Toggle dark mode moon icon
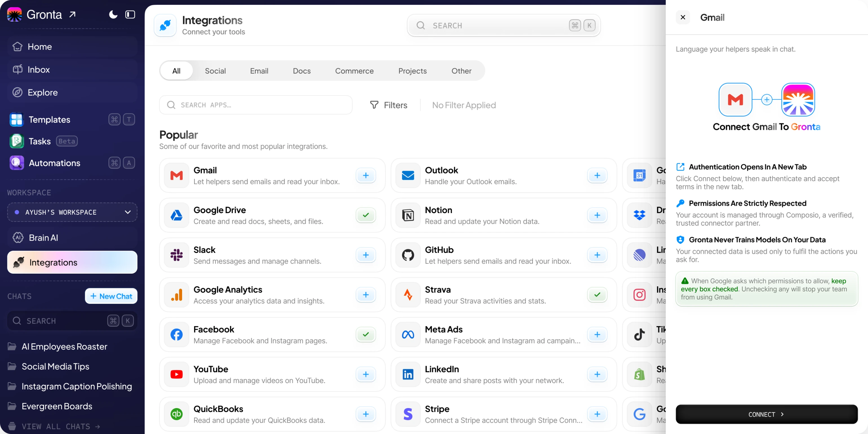The image size is (868, 434). tap(113, 14)
